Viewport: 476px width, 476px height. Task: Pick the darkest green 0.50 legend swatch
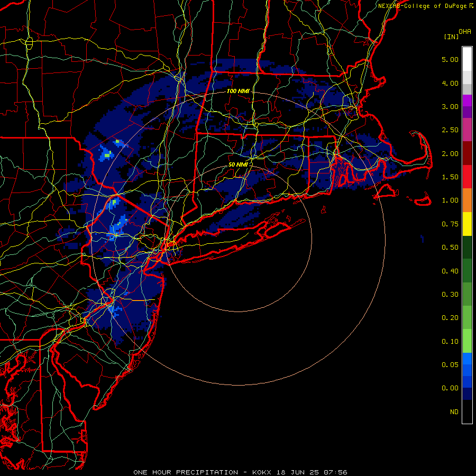tap(467, 247)
